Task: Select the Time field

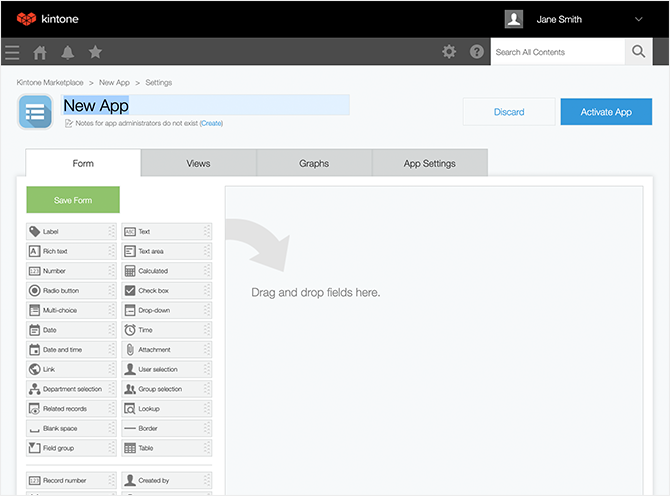Action: pyautogui.click(x=167, y=330)
